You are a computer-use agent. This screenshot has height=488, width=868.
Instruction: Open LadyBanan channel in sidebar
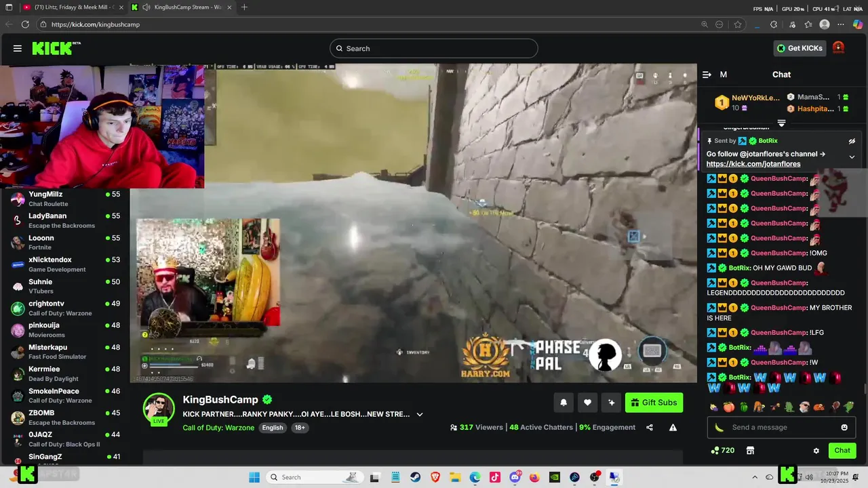coord(65,220)
